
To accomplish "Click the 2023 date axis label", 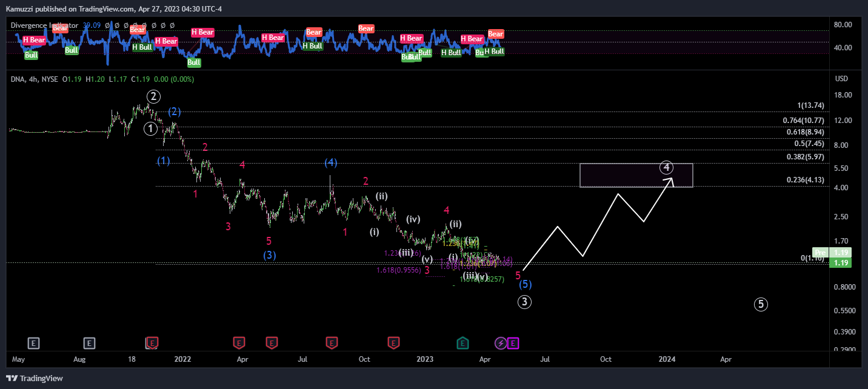I will [425, 359].
